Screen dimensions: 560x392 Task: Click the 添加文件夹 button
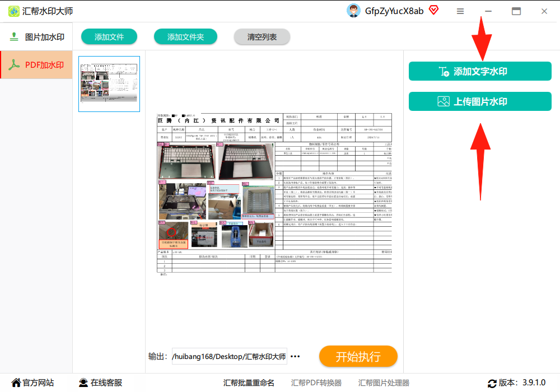(185, 37)
